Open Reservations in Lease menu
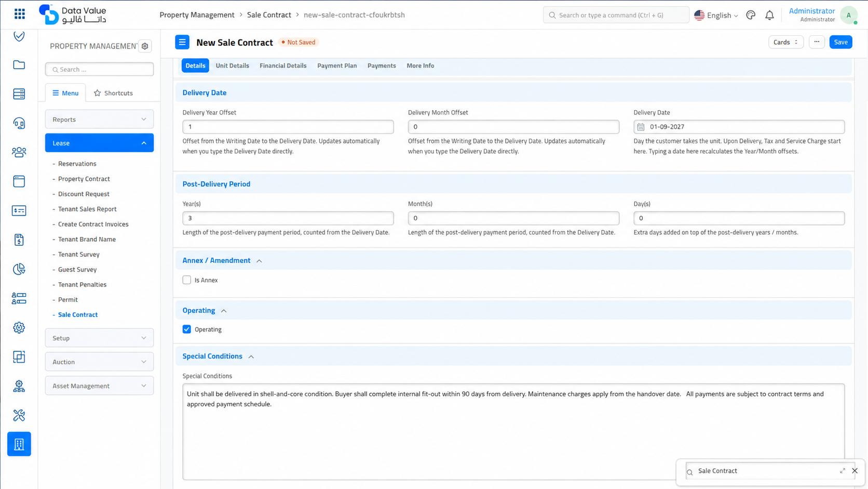Viewport: 868px width, 489px height. [77, 164]
